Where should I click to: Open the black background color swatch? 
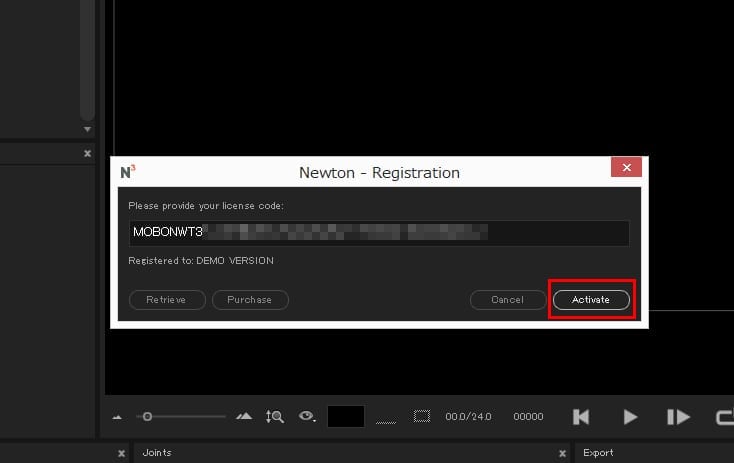tap(345, 416)
